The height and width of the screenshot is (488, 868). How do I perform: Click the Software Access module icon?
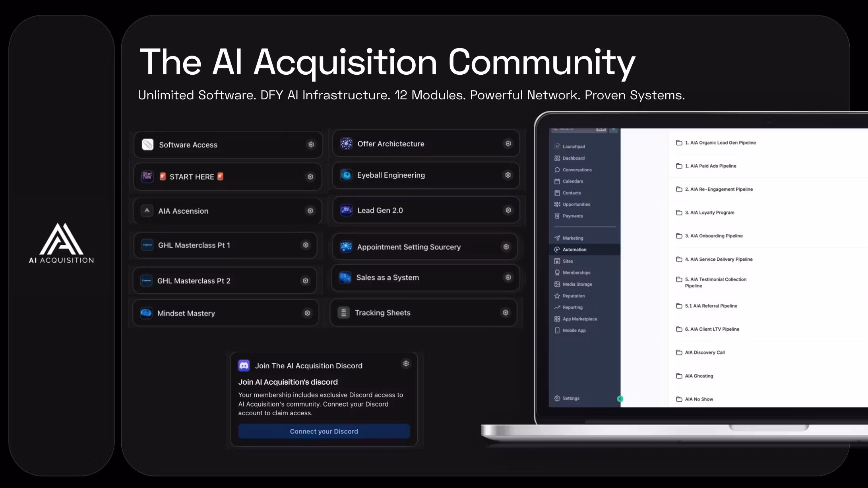coord(148,145)
